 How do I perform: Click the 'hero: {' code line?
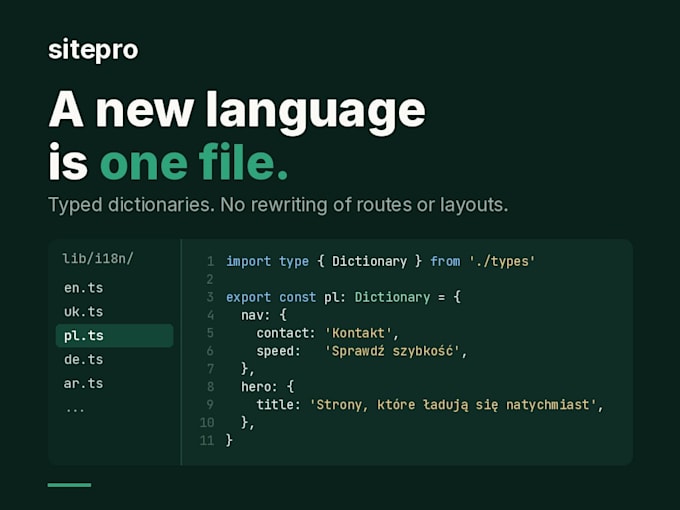[x=268, y=386]
